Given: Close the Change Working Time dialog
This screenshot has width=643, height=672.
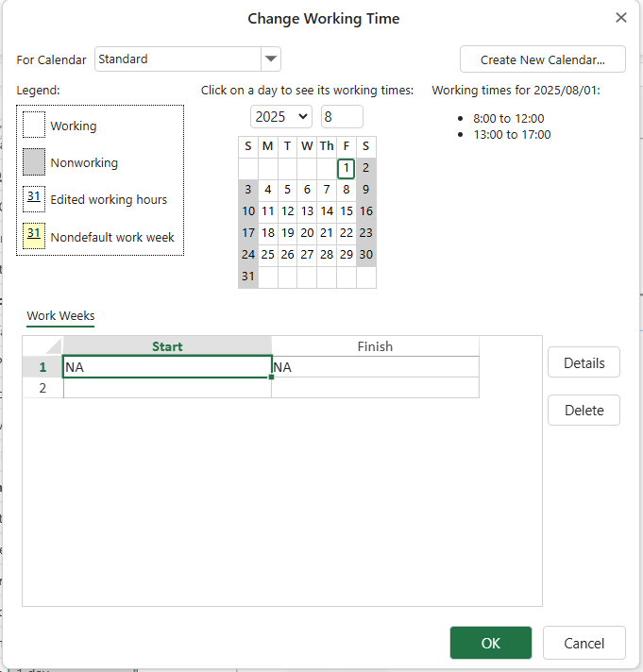Looking at the screenshot, I should (620, 18).
